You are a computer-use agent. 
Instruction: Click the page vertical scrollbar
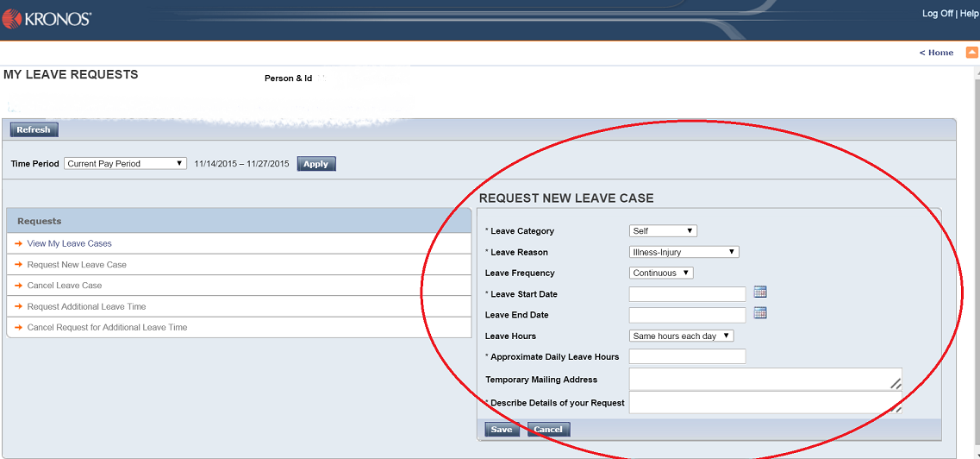pyautogui.click(x=977, y=262)
